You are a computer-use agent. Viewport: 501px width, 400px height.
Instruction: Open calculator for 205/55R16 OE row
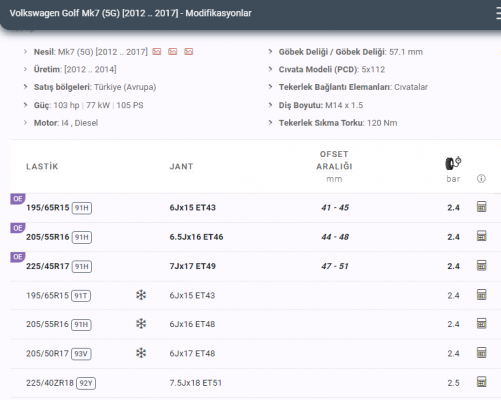pos(481,236)
